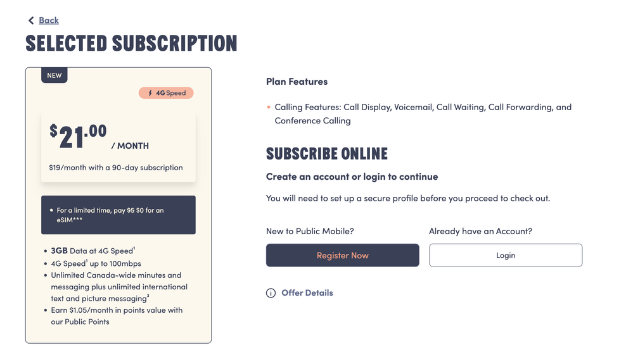Click the Selected Subscription page title
The width and height of the screenshot is (633, 364).
131,44
